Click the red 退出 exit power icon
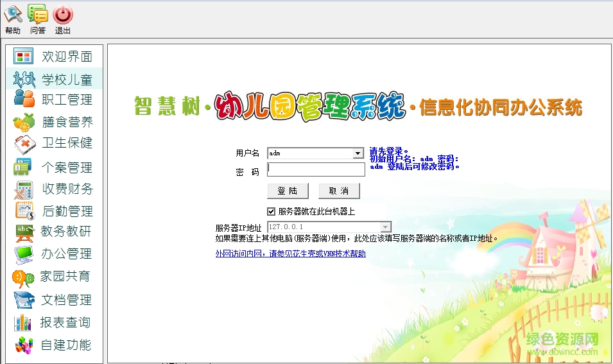613x364 pixels. pos(63,14)
